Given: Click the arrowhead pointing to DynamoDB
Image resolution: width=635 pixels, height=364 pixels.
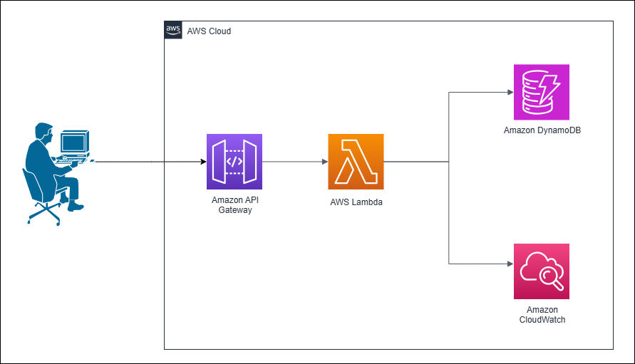Looking at the screenshot, I should [x=509, y=93].
